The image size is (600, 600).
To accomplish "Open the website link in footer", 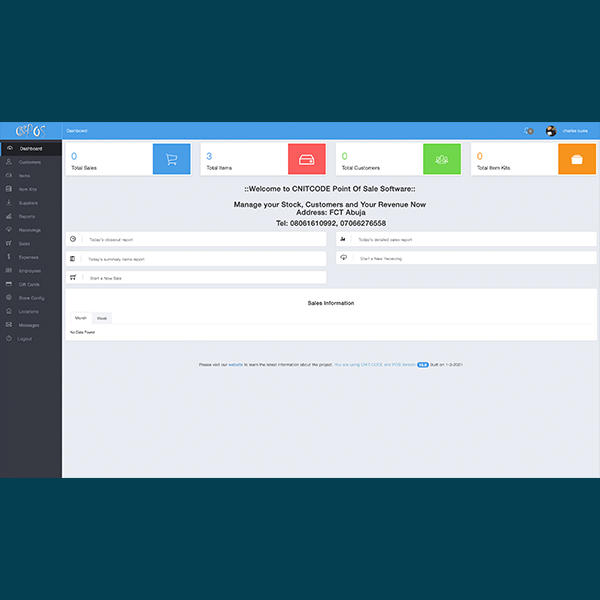I will tap(235, 365).
